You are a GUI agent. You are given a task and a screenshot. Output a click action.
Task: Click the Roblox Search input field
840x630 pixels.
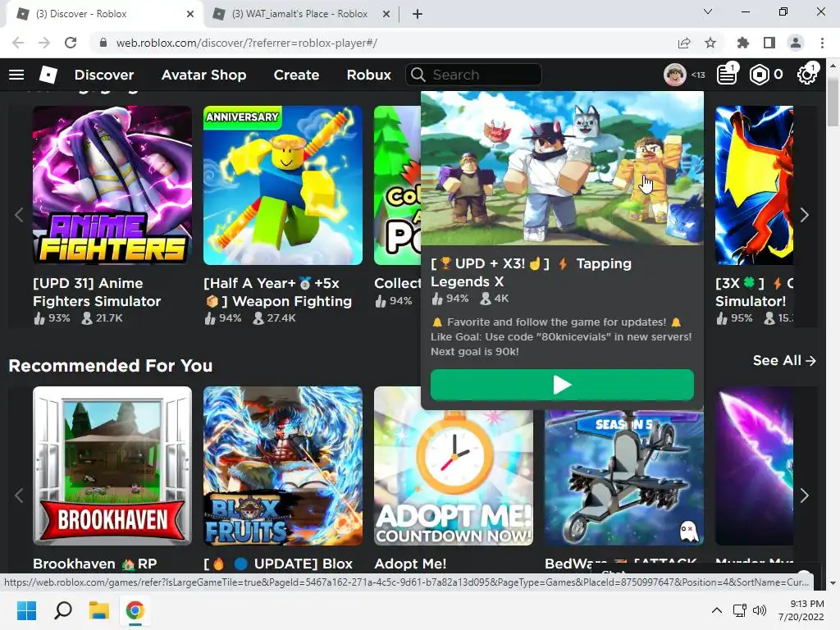(x=473, y=75)
